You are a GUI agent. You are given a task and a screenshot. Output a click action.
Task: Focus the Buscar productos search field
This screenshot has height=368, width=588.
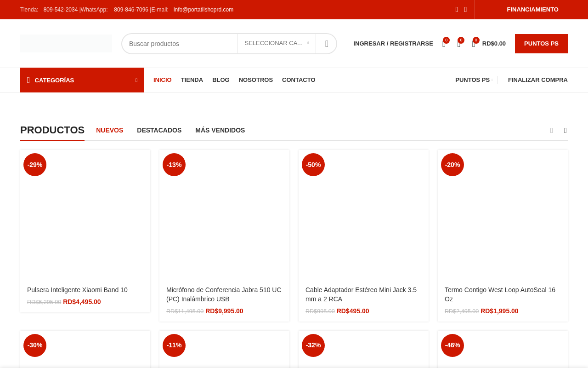(x=180, y=44)
